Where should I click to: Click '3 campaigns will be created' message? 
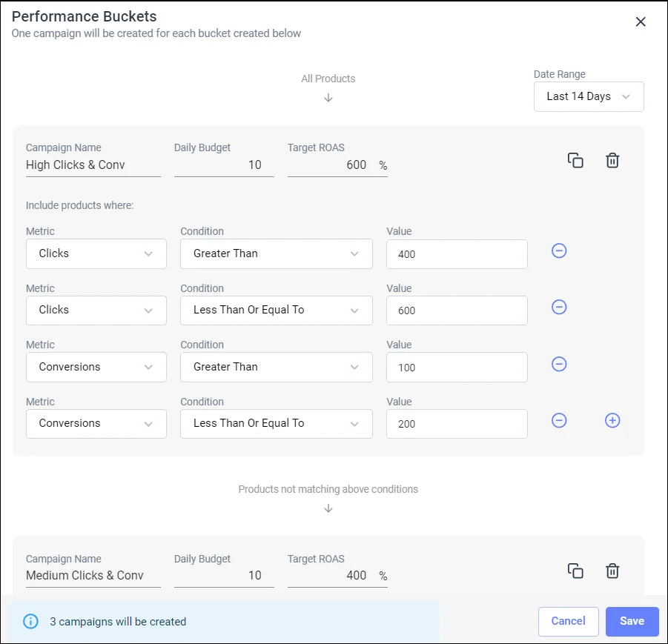[x=118, y=622]
